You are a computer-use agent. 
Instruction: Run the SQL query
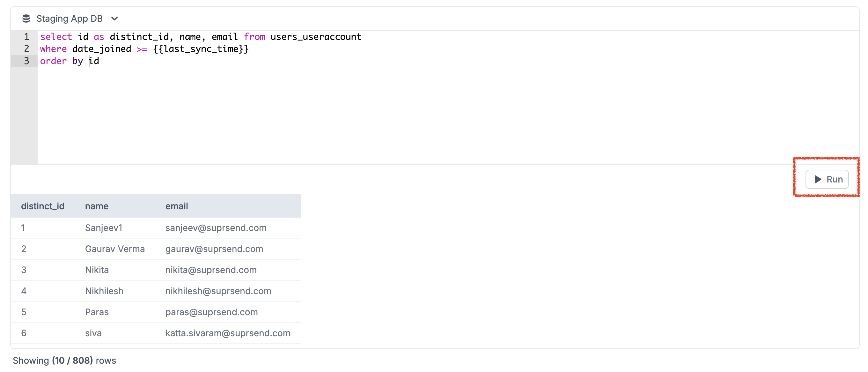click(827, 179)
